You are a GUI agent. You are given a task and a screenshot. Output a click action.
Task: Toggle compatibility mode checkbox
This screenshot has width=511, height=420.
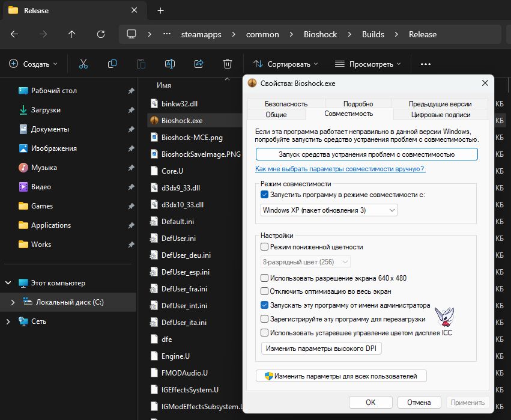pos(264,195)
